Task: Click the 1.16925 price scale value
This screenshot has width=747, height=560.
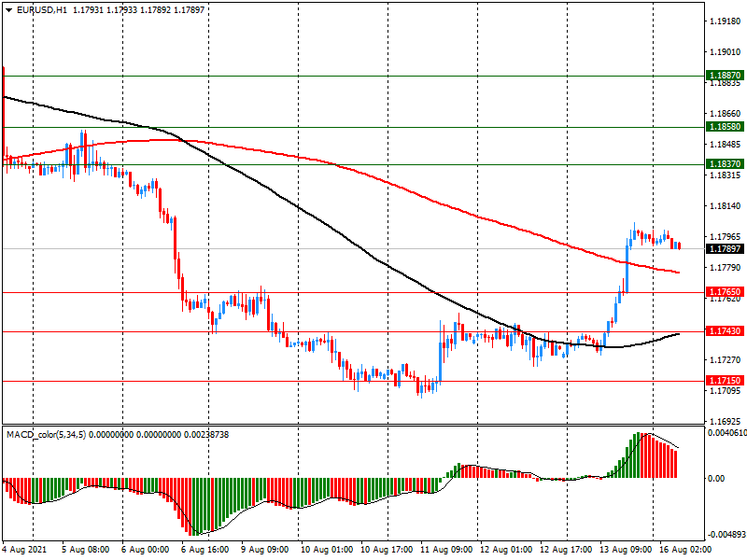Action: click(x=726, y=422)
